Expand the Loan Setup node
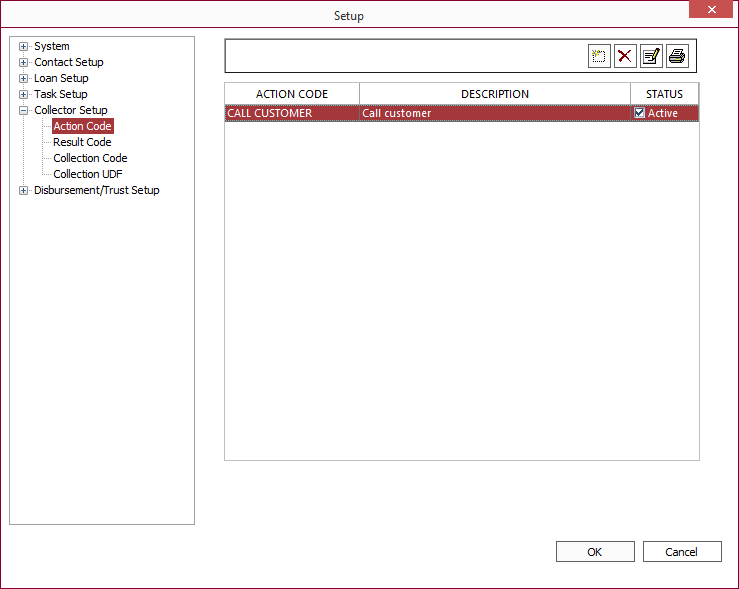739x589 pixels. 23,78
